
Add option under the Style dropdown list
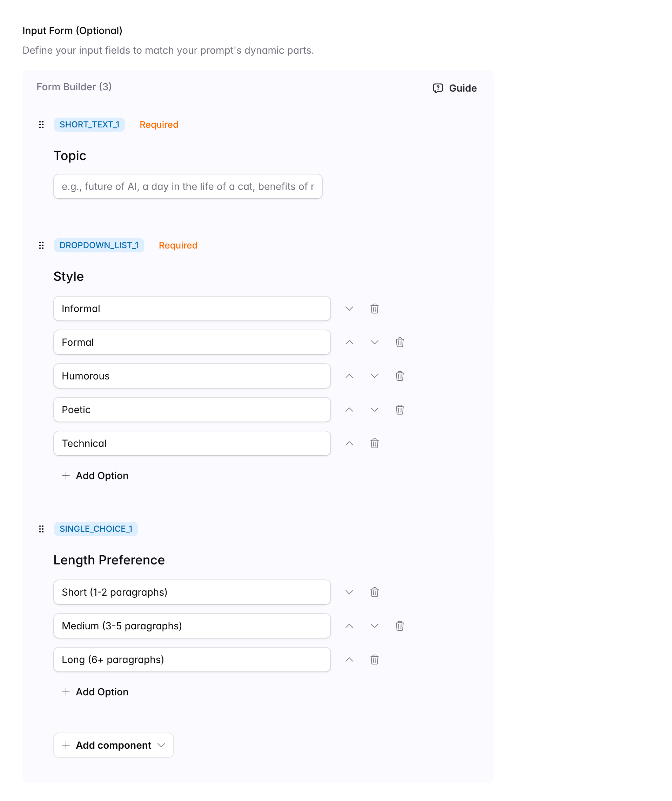[95, 476]
